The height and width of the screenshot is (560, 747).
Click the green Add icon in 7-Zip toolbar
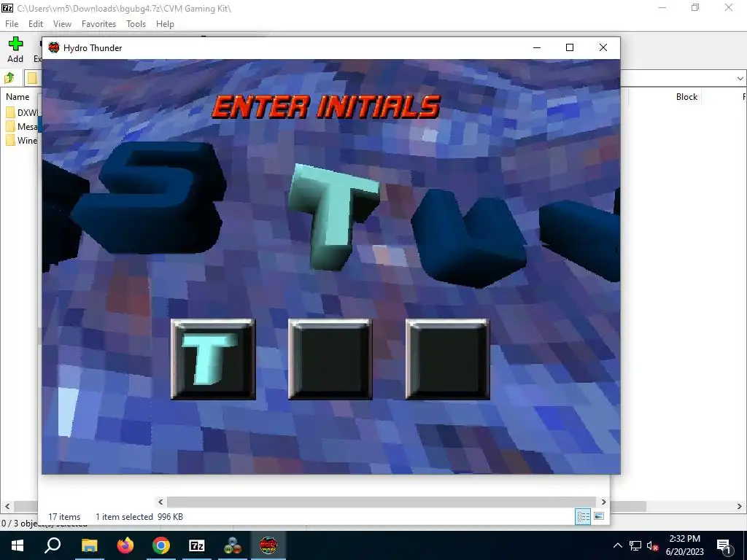pos(15,44)
